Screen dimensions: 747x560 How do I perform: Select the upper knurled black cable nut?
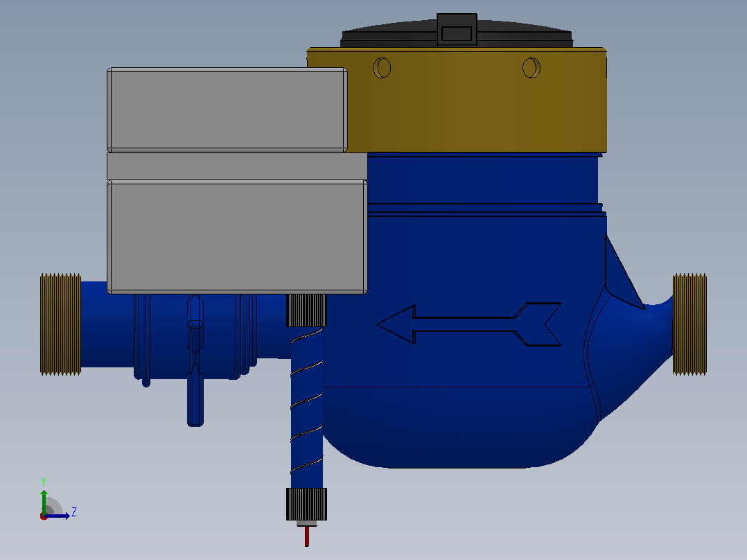coord(306,310)
